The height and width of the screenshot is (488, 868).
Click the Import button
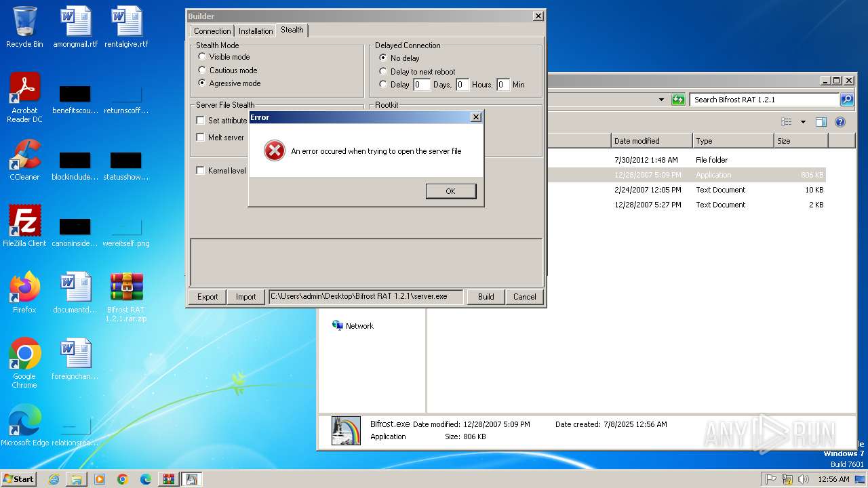(x=246, y=297)
